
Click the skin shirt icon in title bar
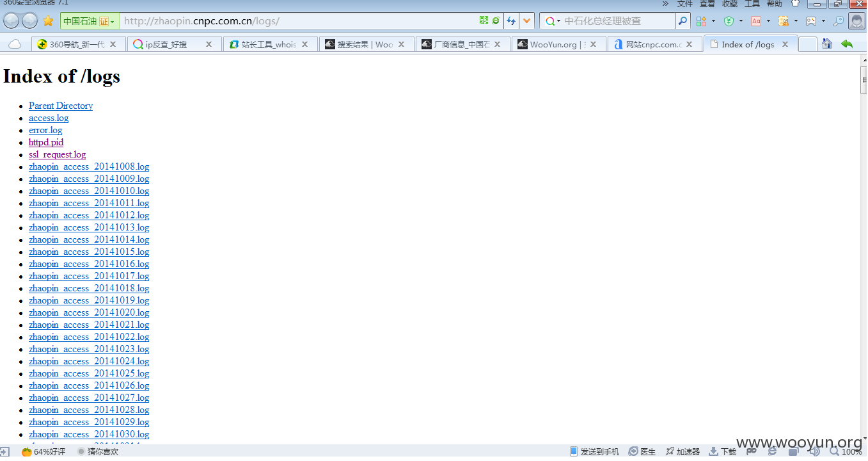click(x=795, y=3)
